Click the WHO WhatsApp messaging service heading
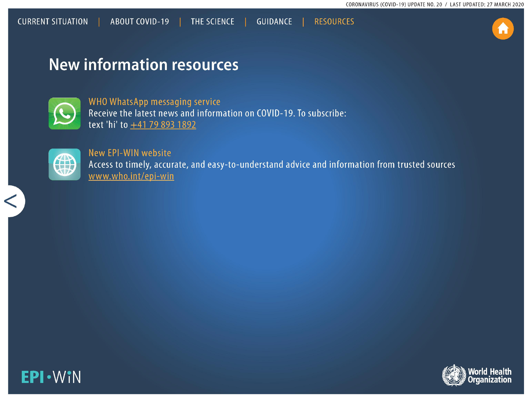This screenshot has width=532, height=402. click(x=154, y=102)
